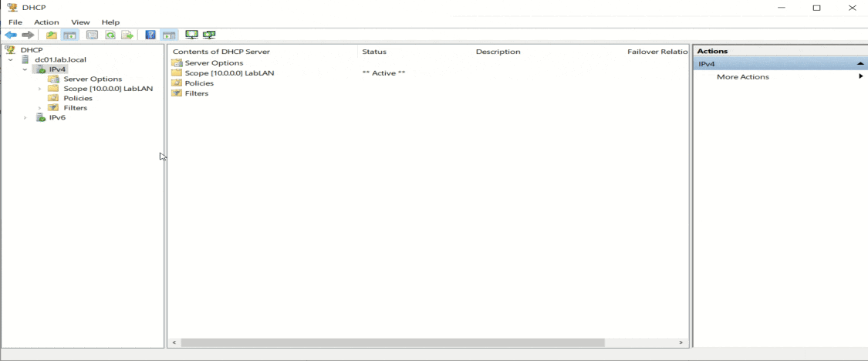Click the Back arrow in the toolbar
Image resolution: width=868 pixels, height=361 pixels.
(x=11, y=35)
